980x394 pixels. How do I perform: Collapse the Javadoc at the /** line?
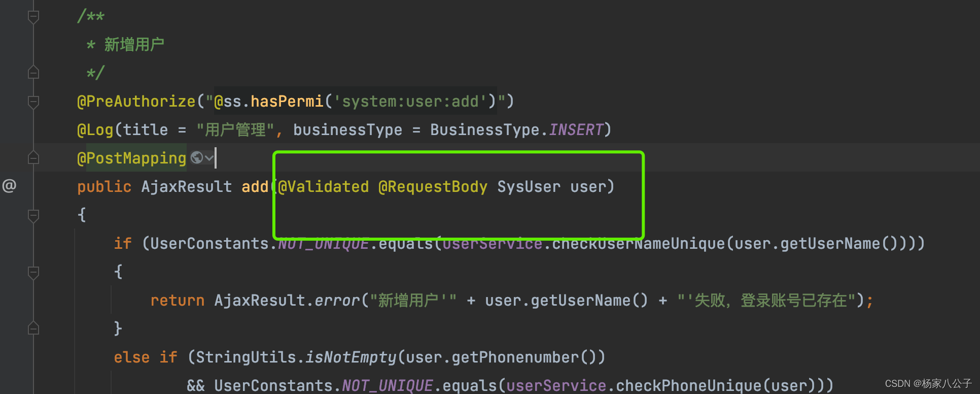coord(33,17)
